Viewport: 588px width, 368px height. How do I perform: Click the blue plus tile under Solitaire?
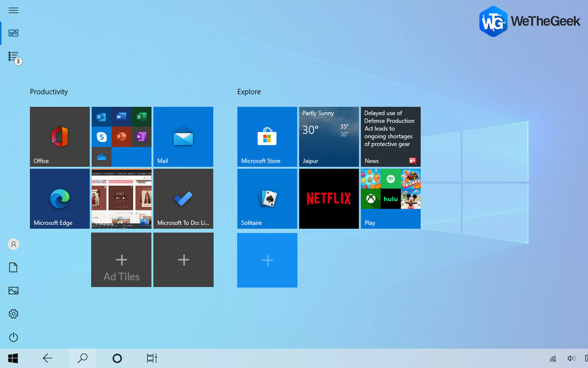(x=267, y=260)
